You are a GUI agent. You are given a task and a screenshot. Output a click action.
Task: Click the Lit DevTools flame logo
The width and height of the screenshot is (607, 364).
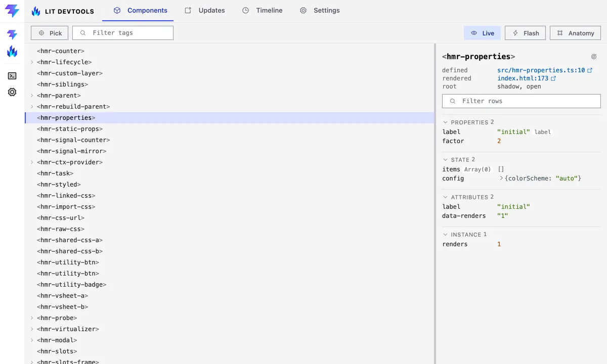(x=36, y=11)
